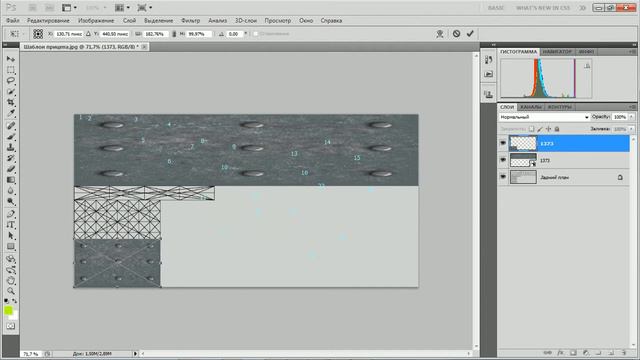
Task: Select the History Brush tool
Action: [x=11, y=158]
